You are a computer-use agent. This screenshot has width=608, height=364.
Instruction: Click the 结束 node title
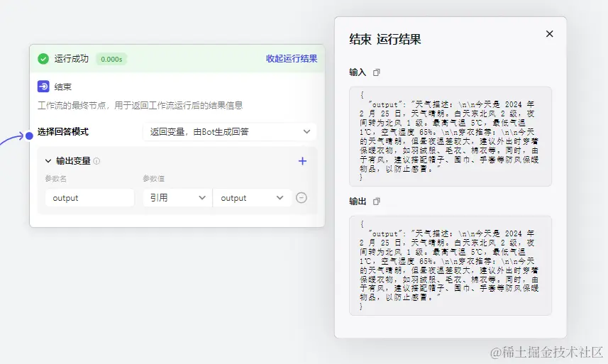pos(63,87)
